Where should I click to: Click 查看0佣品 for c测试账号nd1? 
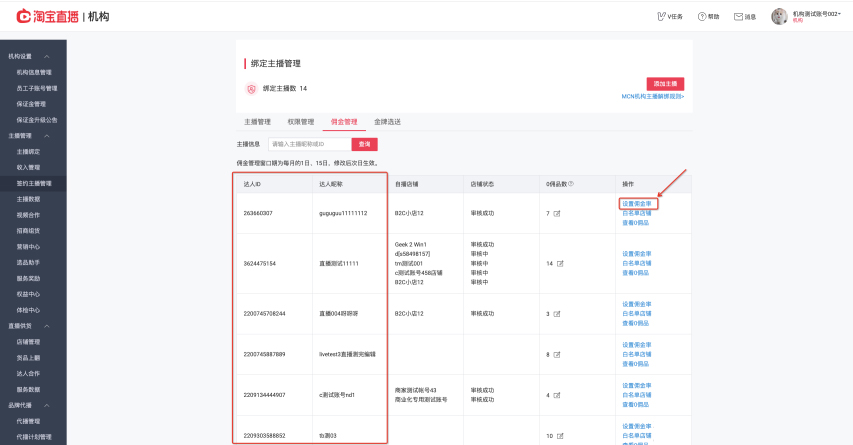pos(635,405)
